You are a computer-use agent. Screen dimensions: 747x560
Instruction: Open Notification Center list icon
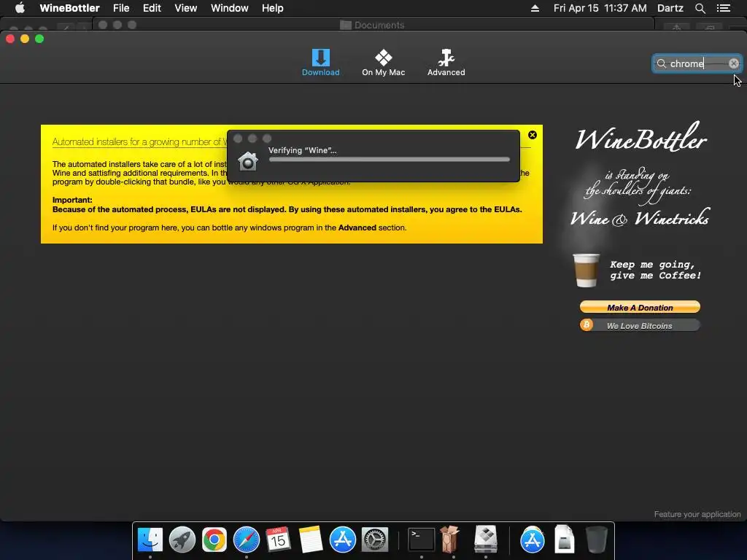click(724, 8)
